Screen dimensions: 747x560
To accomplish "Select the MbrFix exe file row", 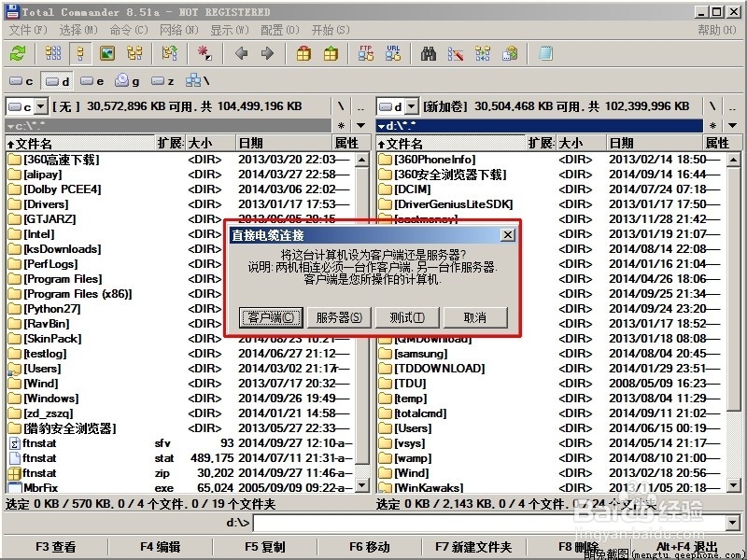I will [180, 488].
